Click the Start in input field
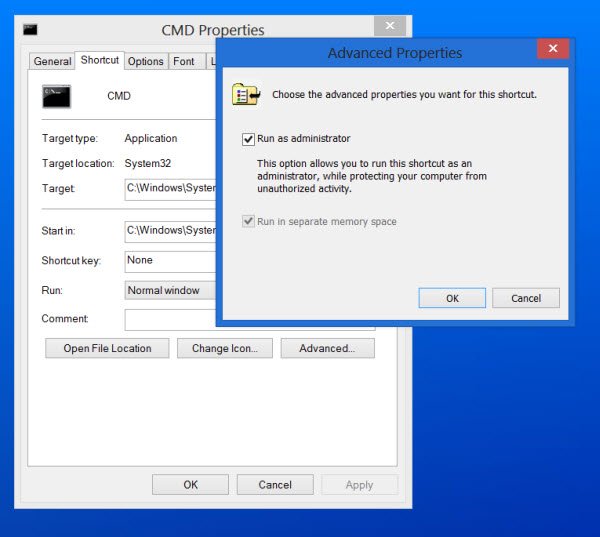The width and height of the screenshot is (600, 537). [170, 232]
